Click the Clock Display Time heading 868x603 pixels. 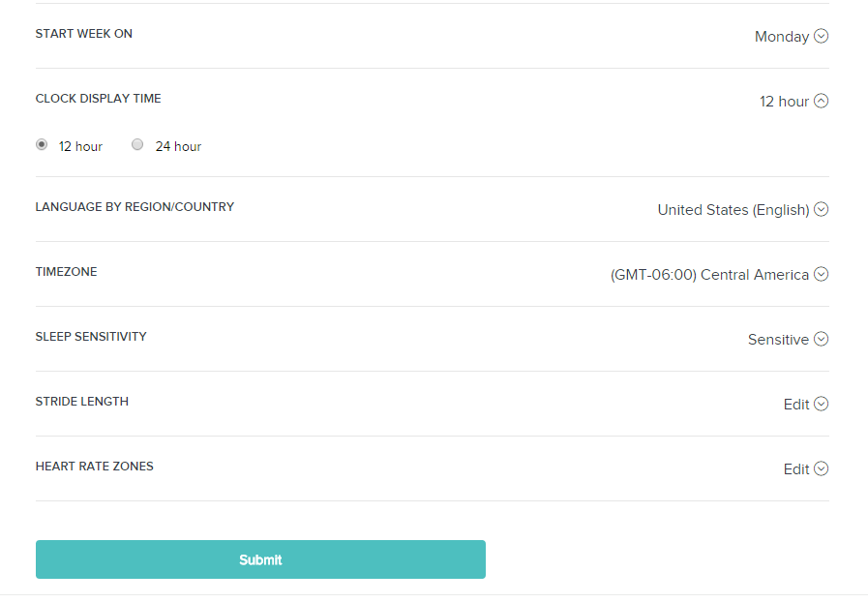pos(98,99)
